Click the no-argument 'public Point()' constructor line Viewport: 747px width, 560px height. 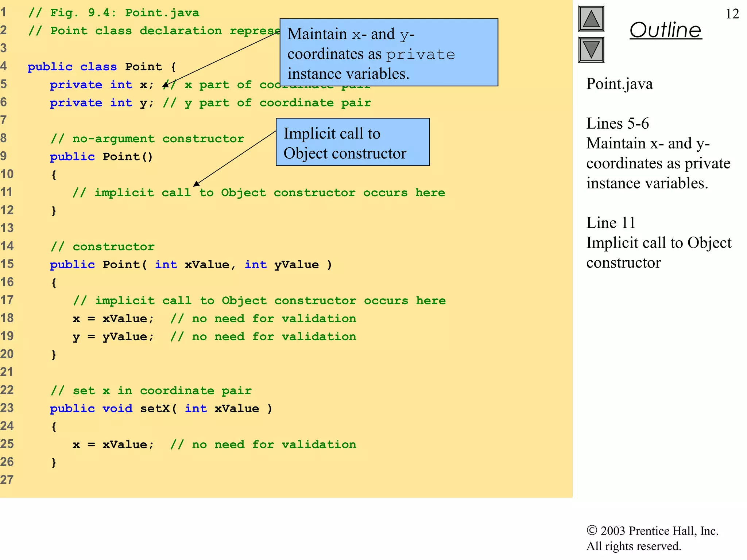(101, 157)
